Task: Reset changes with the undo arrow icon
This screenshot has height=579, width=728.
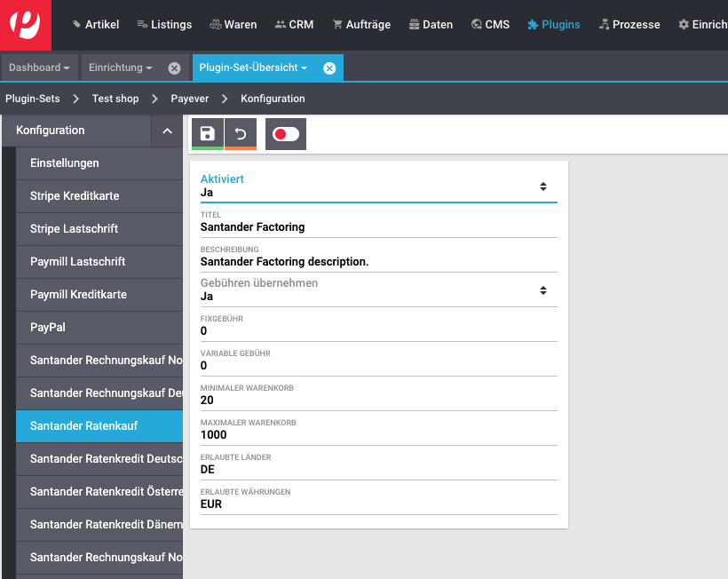Action: coord(241,134)
